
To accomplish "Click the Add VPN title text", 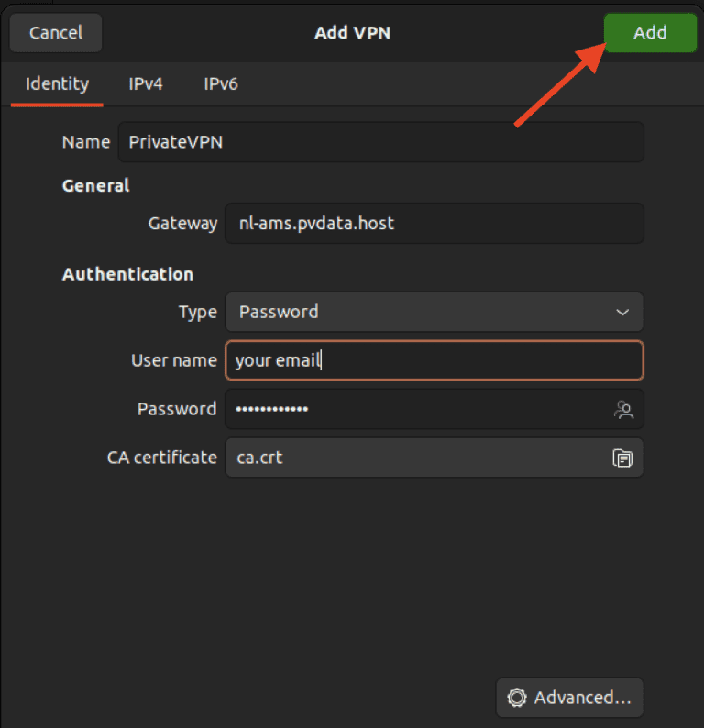I will [x=353, y=33].
